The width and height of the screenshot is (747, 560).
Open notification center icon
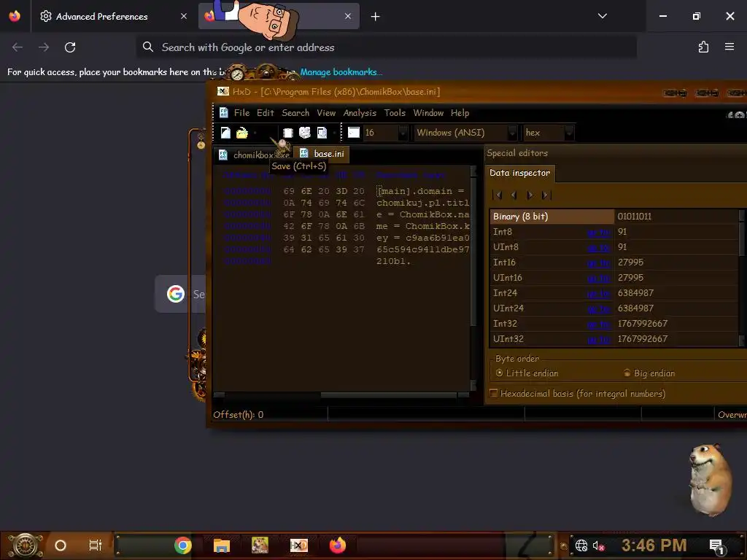click(x=716, y=546)
